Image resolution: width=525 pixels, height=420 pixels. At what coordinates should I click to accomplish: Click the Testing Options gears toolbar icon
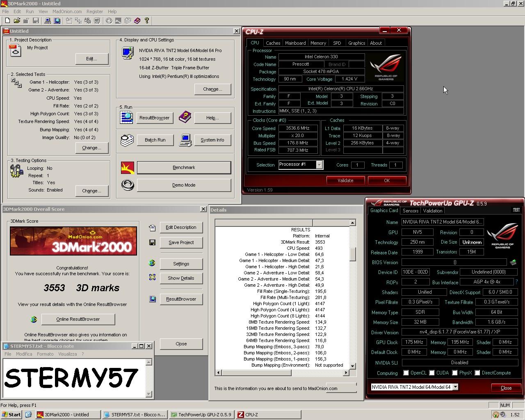point(88,21)
